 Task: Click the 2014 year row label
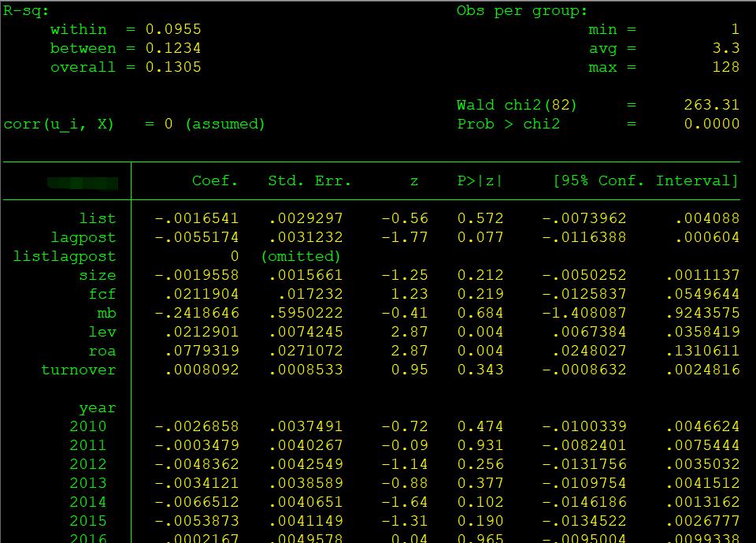click(x=88, y=503)
